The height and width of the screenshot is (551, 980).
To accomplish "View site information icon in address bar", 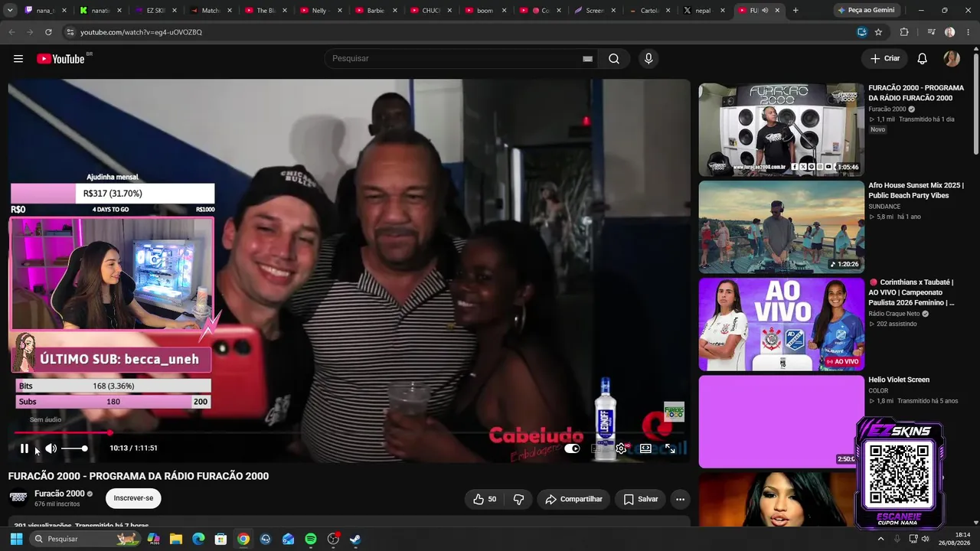I will 70,32.
